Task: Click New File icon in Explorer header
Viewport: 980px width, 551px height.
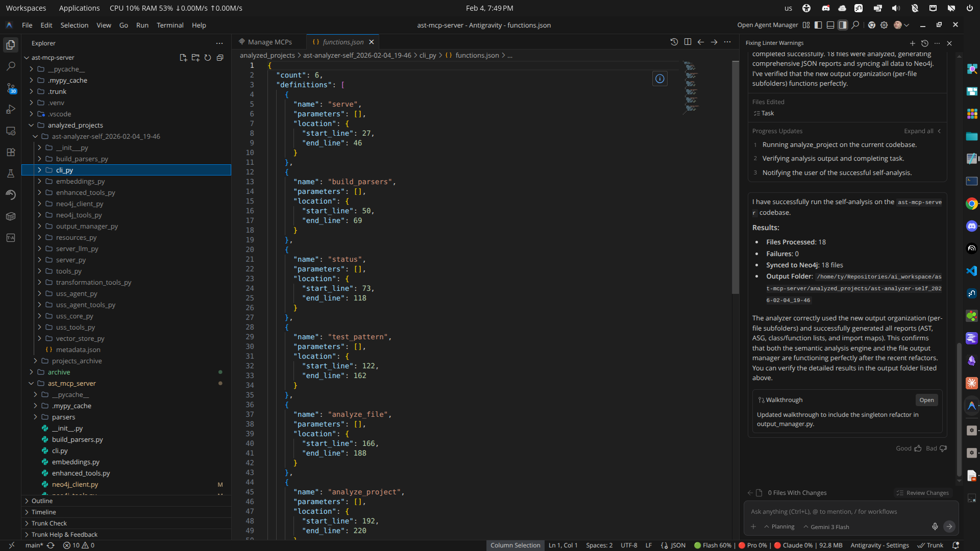Action: click(183, 58)
